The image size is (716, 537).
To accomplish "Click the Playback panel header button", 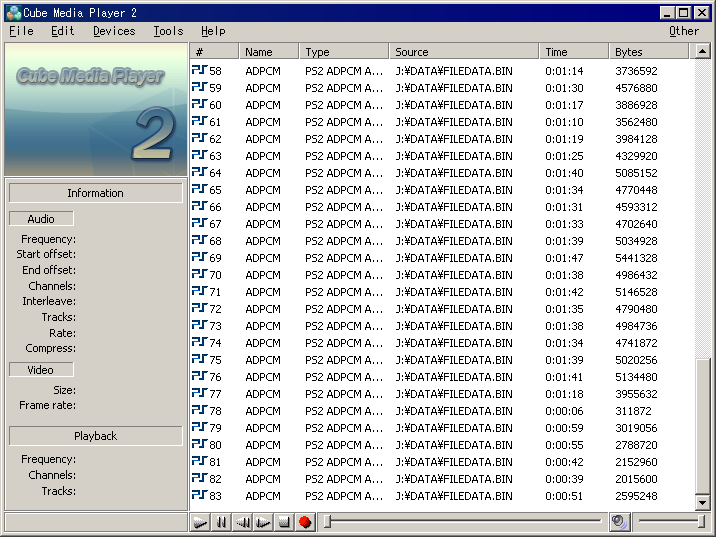I will coord(95,436).
